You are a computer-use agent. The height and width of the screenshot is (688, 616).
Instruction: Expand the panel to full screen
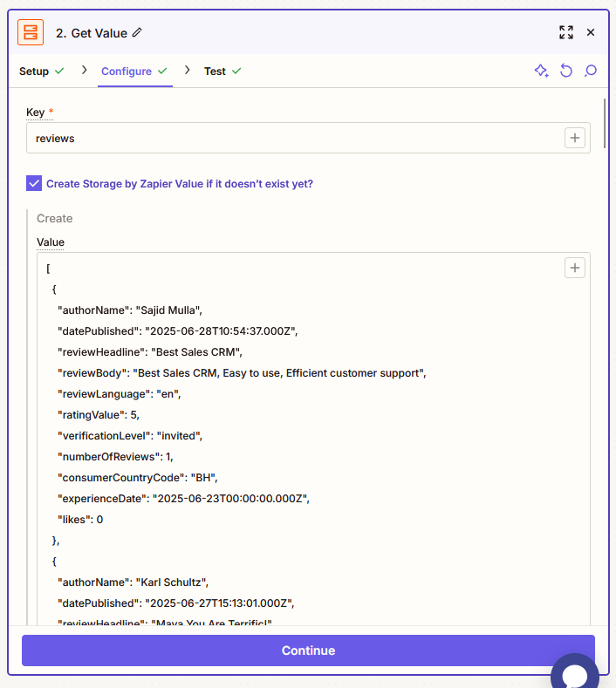(x=566, y=32)
